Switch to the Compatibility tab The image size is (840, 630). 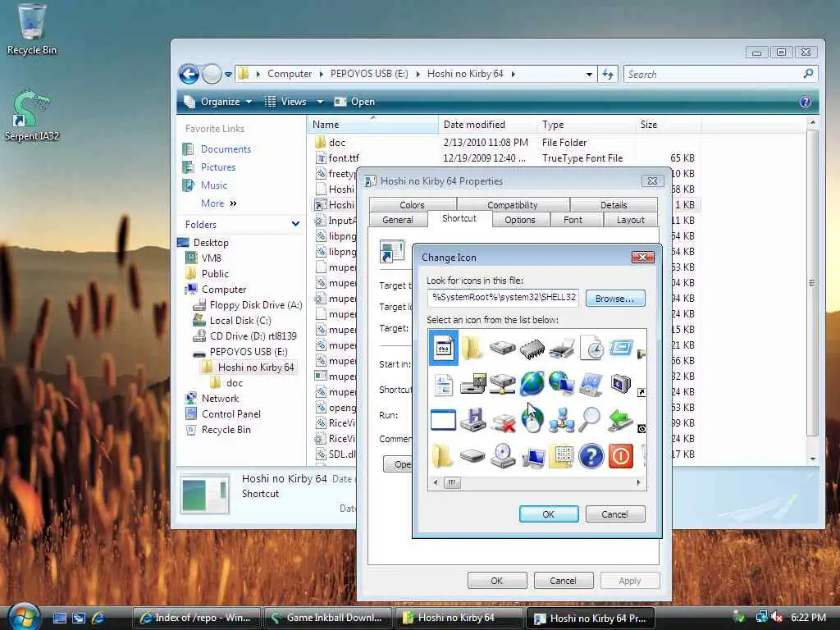pos(513,204)
